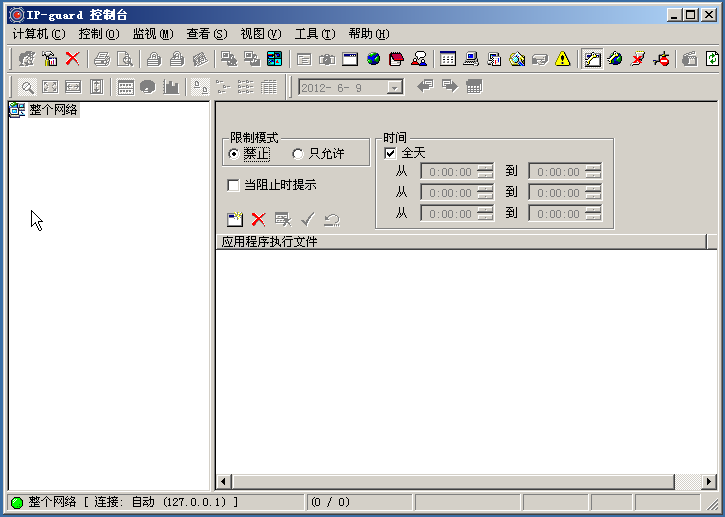The height and width of the screenshot is (517, 725).
Task: Uncheck the 全天 checkbox
Action: tap(390, 153)
